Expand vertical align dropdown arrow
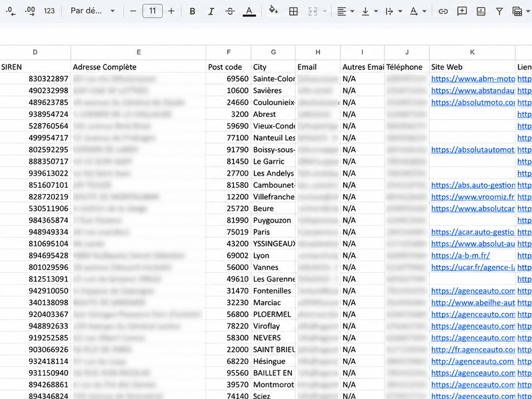 [376, 11]
